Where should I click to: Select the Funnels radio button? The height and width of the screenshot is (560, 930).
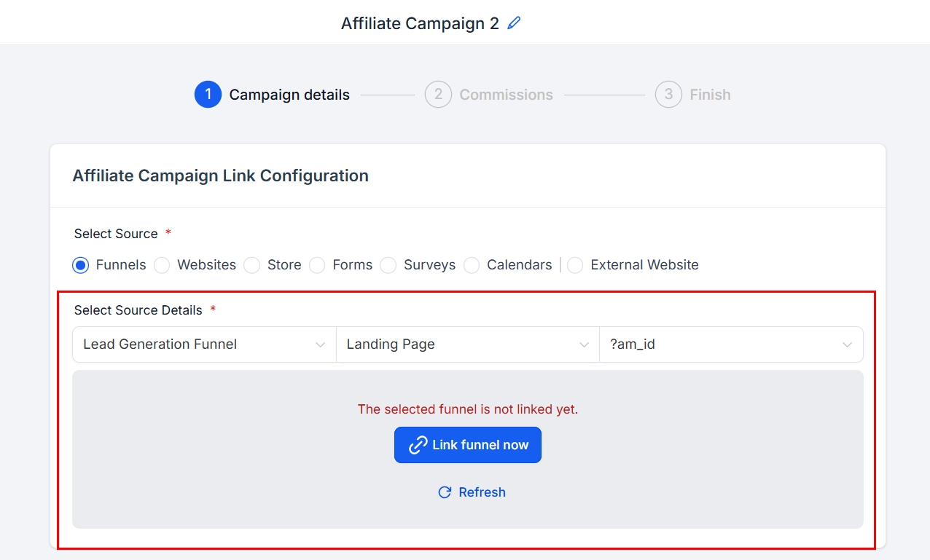(81, 265)
